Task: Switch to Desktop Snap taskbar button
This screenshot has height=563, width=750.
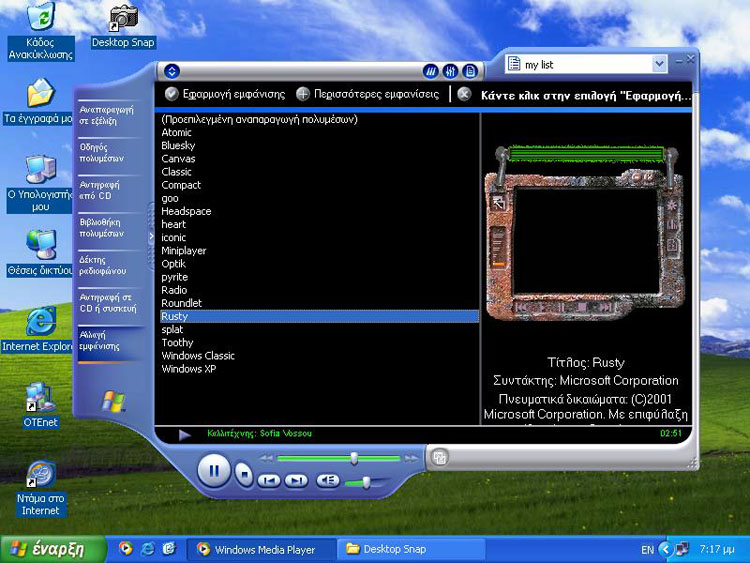Action: [411, 549]
